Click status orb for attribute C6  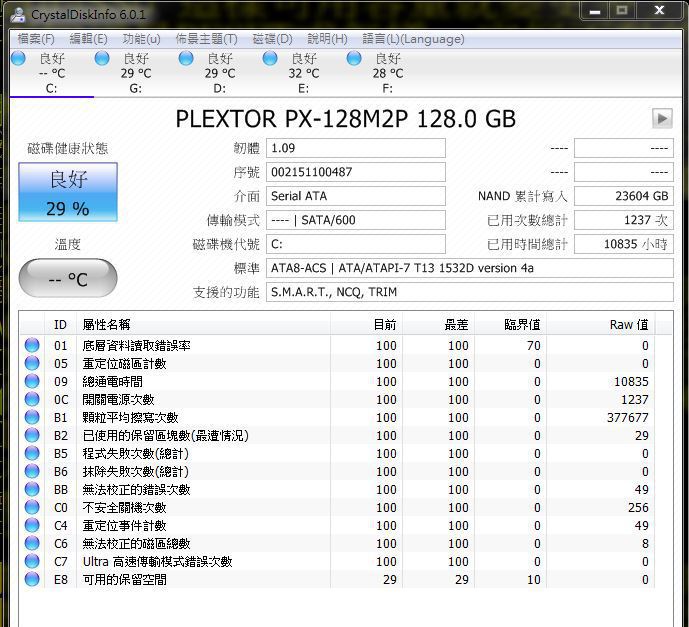tap(32, 544)
